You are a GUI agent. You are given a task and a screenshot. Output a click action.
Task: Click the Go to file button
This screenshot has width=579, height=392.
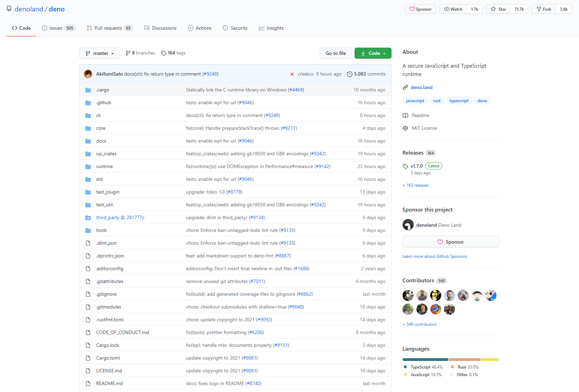336,53
